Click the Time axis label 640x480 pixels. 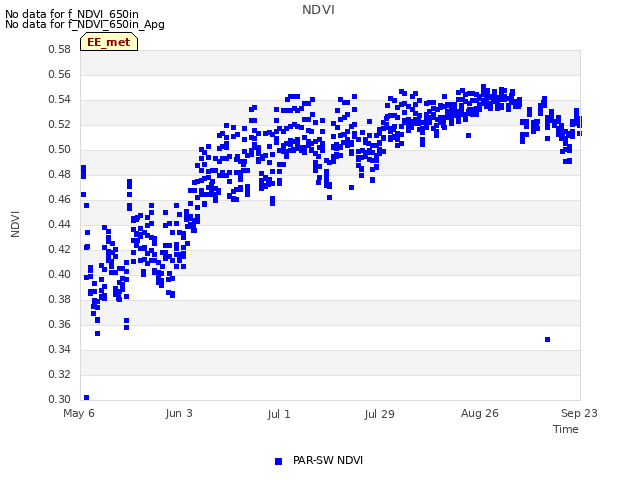coord(566,429)
